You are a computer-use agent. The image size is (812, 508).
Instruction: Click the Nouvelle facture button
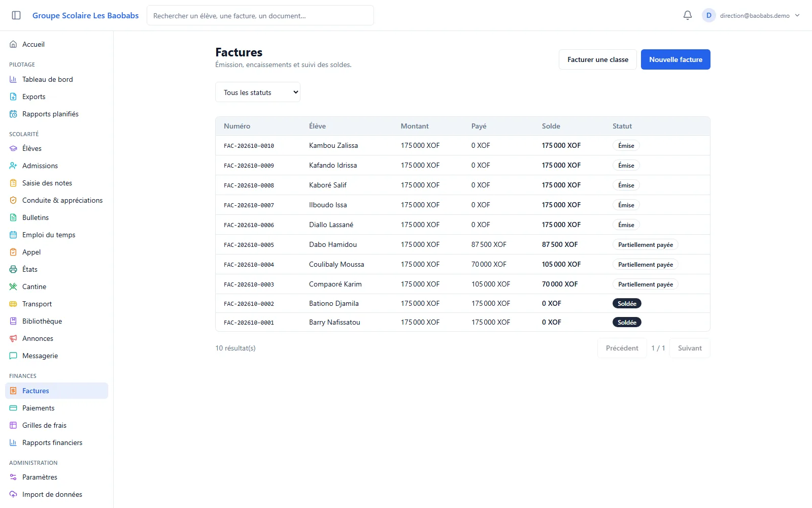tap(675, 59)
